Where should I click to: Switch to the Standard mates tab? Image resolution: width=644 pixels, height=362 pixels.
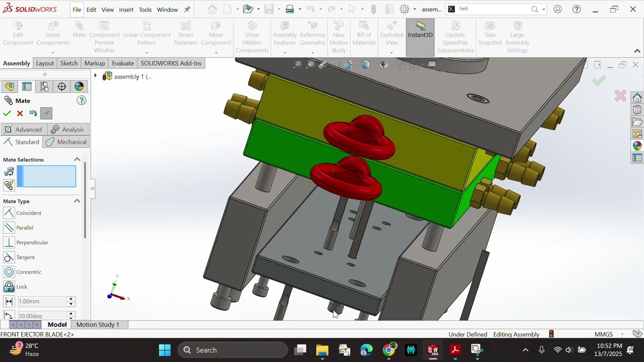point(22,142)
